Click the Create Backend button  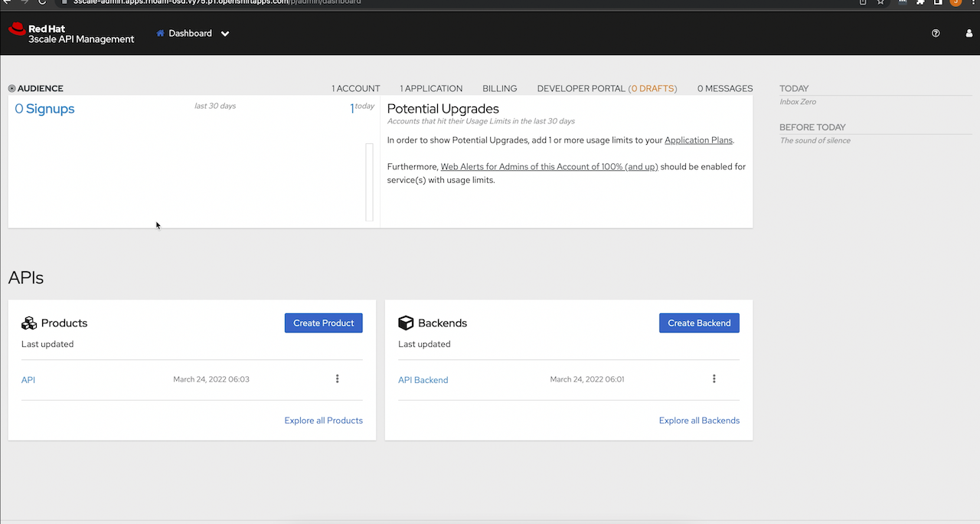tap(699, 323)
